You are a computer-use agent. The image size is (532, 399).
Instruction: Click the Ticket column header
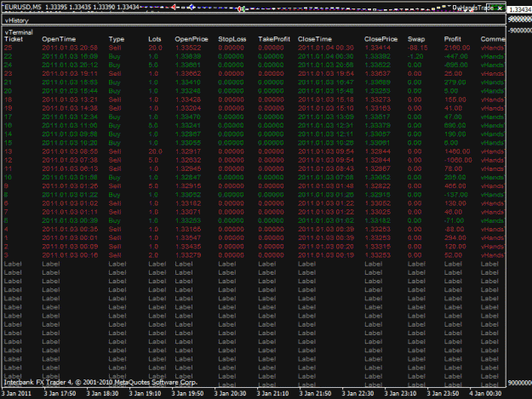[x=14, y=39]
